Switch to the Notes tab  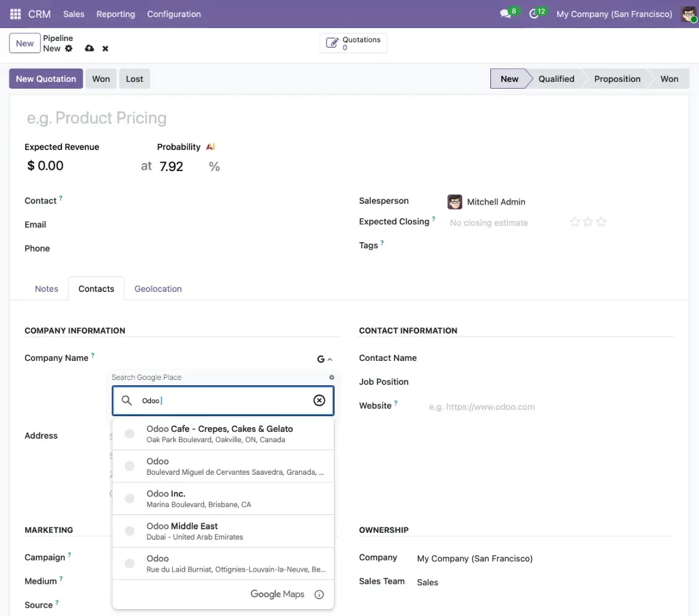[x=46, y=289]
